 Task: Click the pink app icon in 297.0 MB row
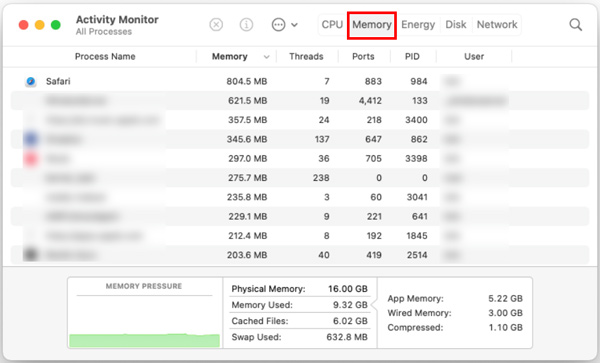tap(31, 158)
